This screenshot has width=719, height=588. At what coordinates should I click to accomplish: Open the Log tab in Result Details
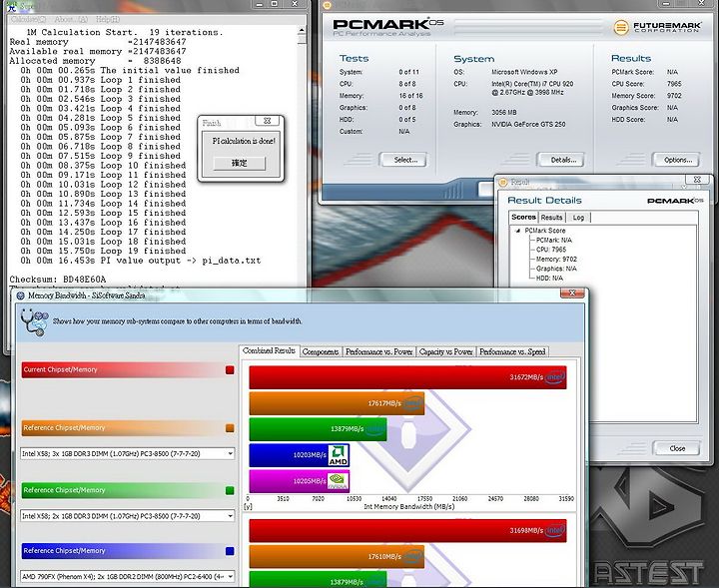(578, 218)
